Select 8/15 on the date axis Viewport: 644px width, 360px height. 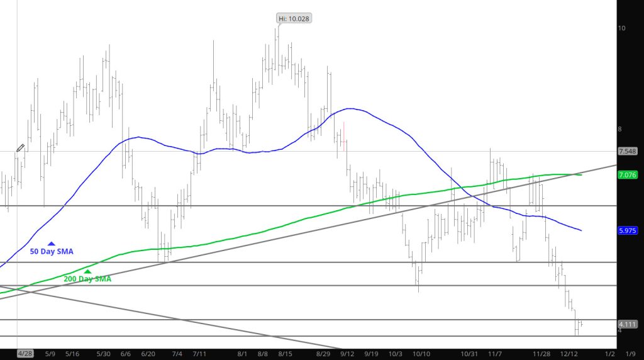pyautogui.click(x=285, y=354)
